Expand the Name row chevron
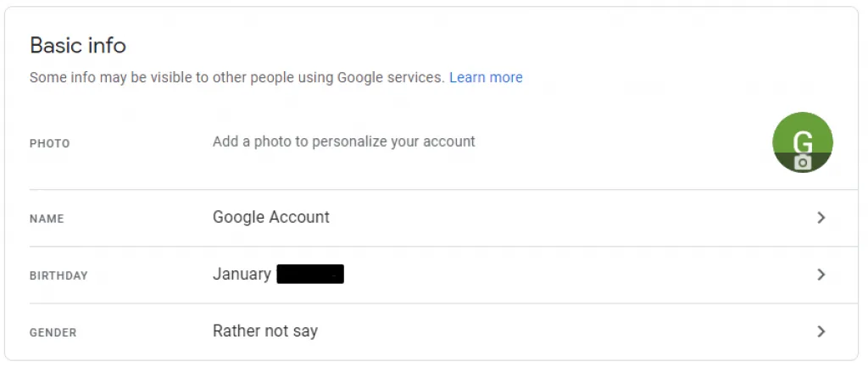This screenshot has height=367, width=868. click(821, 218)
